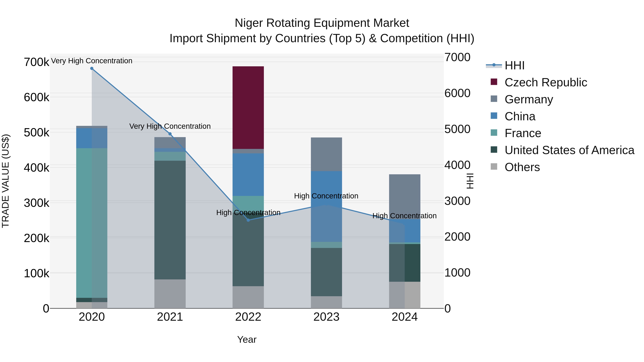Click the USA bar segment in 2023
Screen dimensions: 644x362
[326, 272]
